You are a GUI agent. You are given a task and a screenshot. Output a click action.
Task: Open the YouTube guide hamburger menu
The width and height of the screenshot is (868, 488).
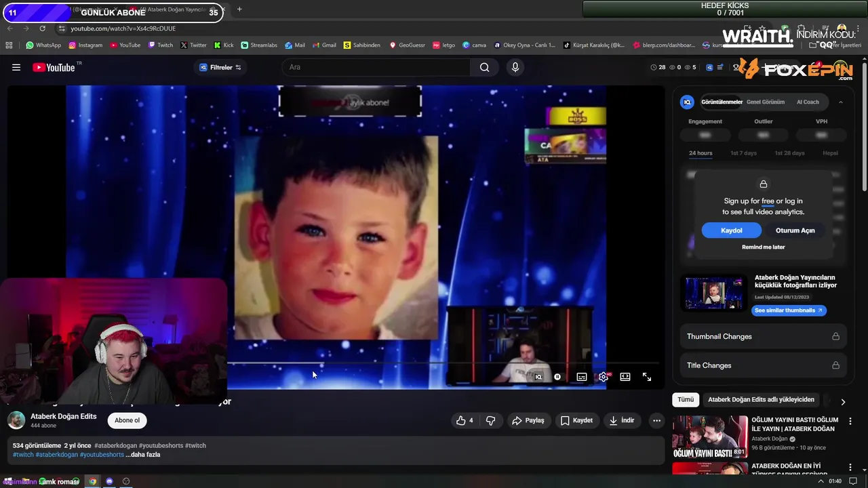[x=16, y=67]
